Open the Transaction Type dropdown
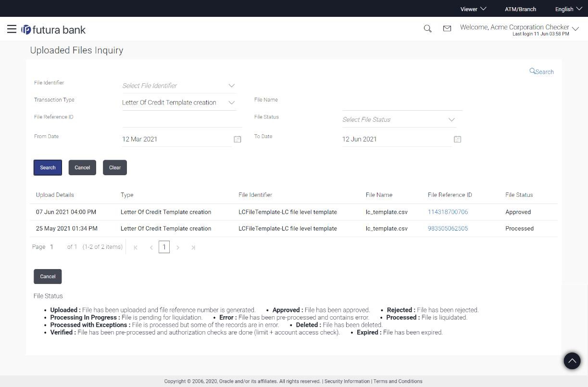 179,103
